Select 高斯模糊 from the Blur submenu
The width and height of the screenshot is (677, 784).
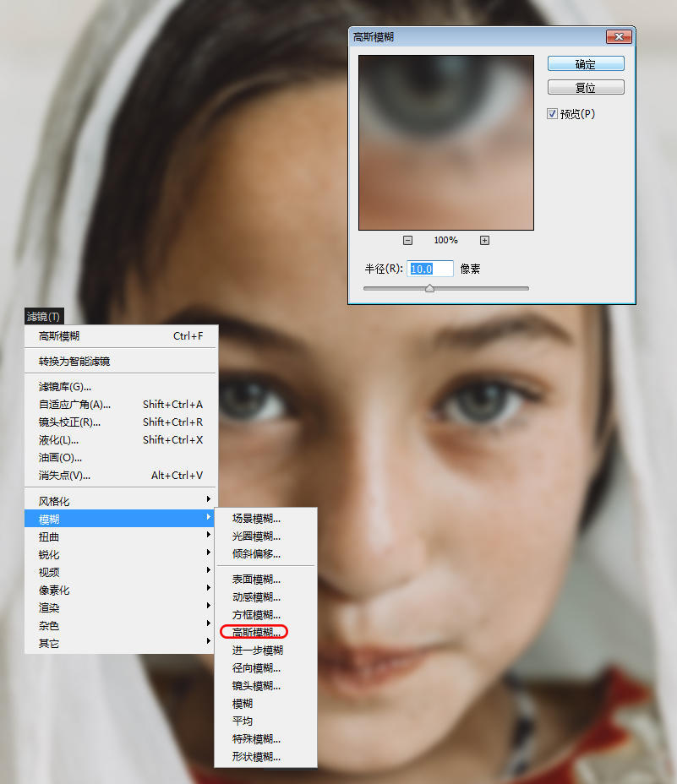coord(255,631)
